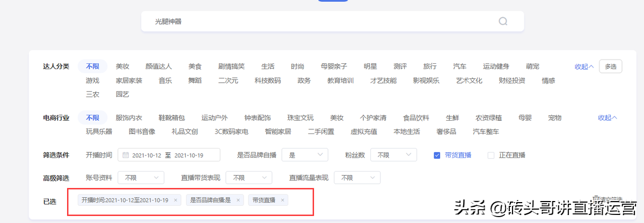Select the 食品饮料 industry
This screenshot has height=223, width=644.
coord(416,118)
